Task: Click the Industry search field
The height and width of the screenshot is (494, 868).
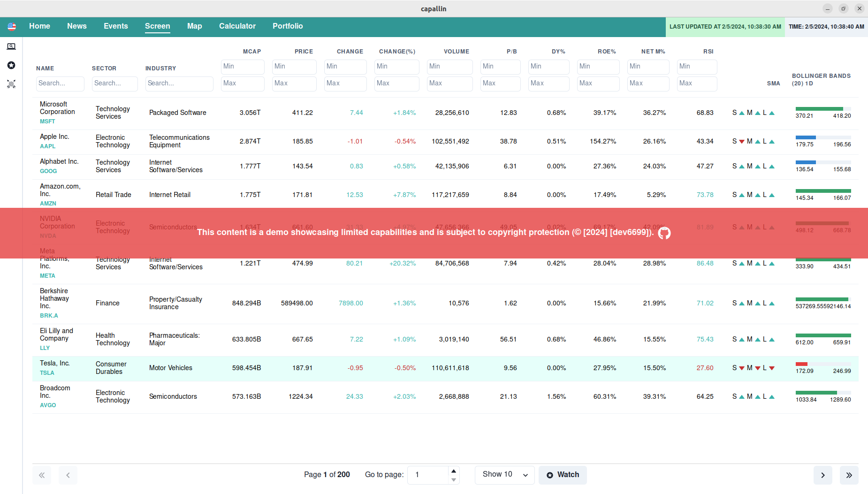Action: (179, 84)
